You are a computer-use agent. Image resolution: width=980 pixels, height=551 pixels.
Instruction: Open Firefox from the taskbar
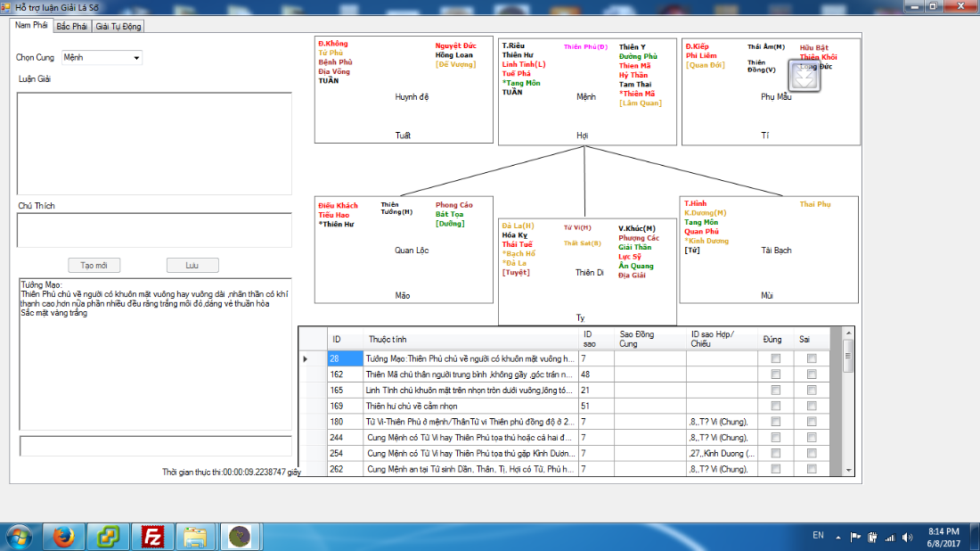click(x=63, y=536)
